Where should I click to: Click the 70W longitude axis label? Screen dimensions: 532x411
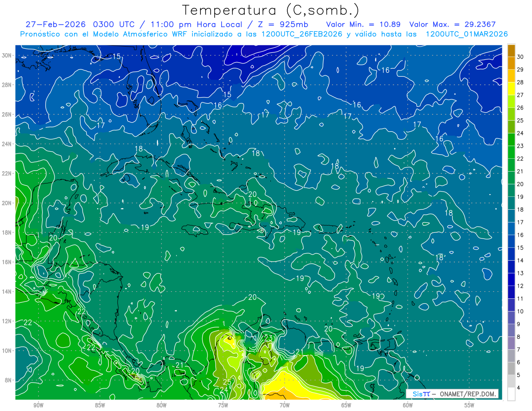click(285, 405)
